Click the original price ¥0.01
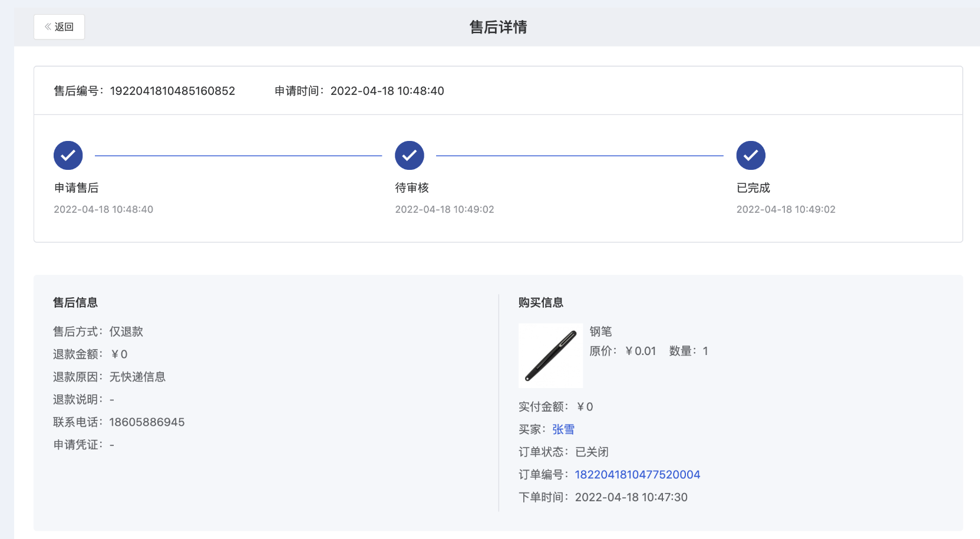The image size is (980, 539). coord(641,351)
